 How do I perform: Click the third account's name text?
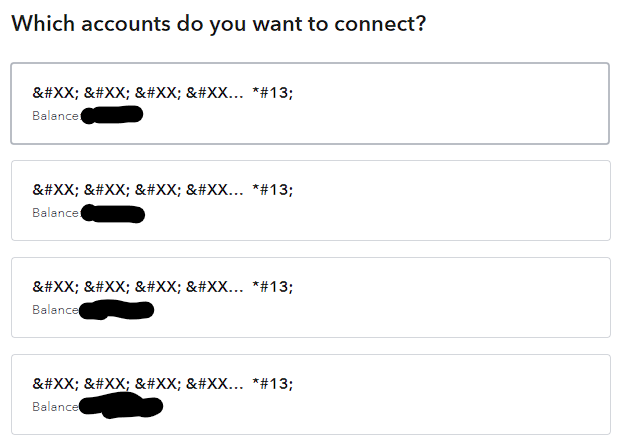tap(137, 287)
